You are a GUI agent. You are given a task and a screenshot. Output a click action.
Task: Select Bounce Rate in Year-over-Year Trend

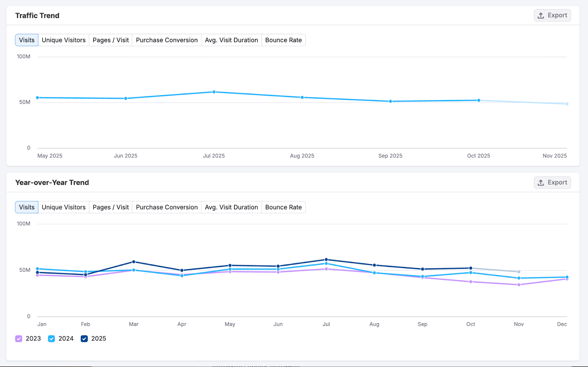pyautogui.click(x=283, y=207)
